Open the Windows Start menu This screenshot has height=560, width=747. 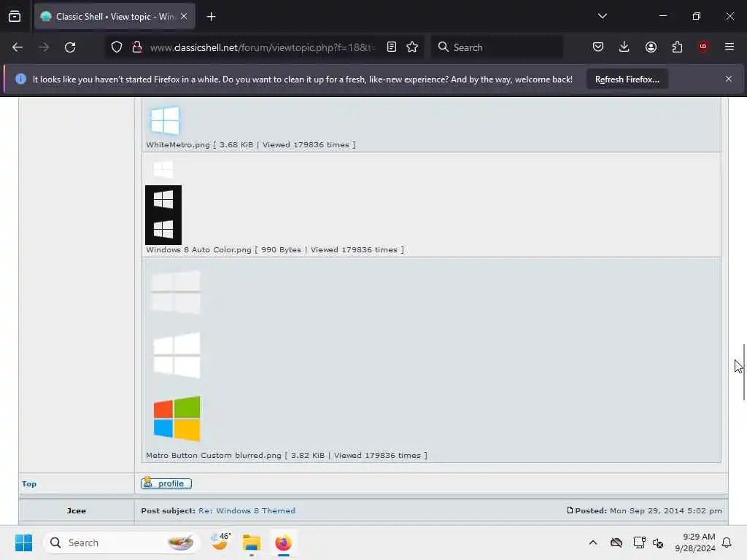pyautogui.click(x=23, y=542)
